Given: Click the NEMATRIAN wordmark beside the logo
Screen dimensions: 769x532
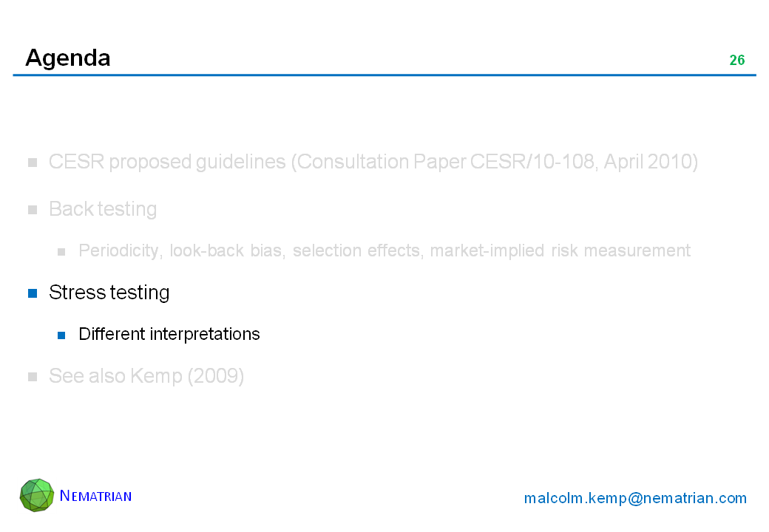Looking at the screenshot, I should 95,496.
